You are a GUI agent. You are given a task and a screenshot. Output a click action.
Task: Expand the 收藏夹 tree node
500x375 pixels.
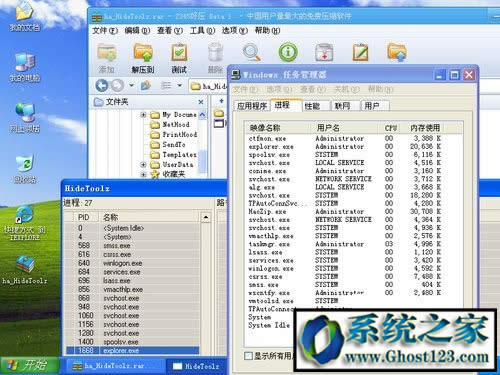[143, 174]
